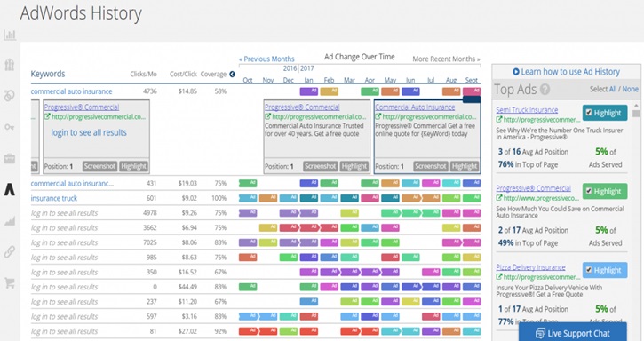Click the help question mark beside Top Ads

545,89
